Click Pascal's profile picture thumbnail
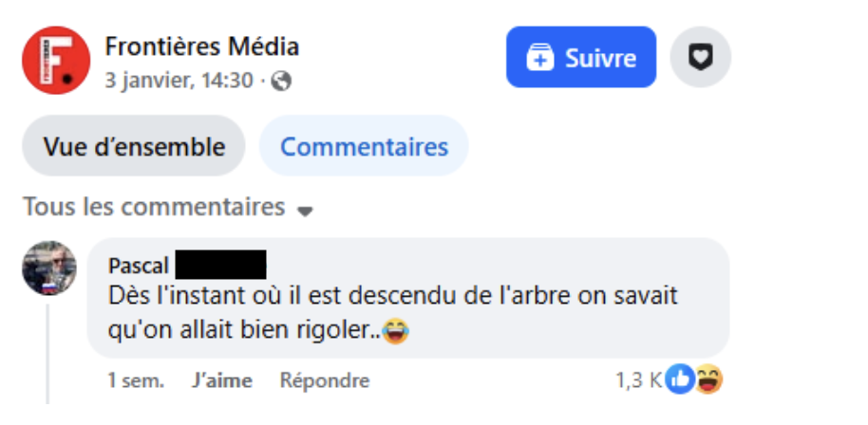The height and width of the screenshot is (425, 868). click(x=49, y=267)
